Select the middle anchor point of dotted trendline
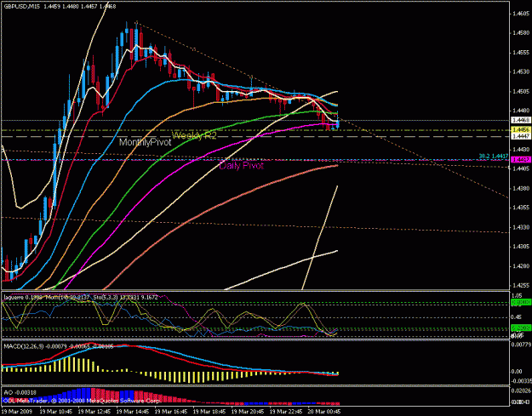532x416 pixels. pyautogui.click(x=194, y=49)
